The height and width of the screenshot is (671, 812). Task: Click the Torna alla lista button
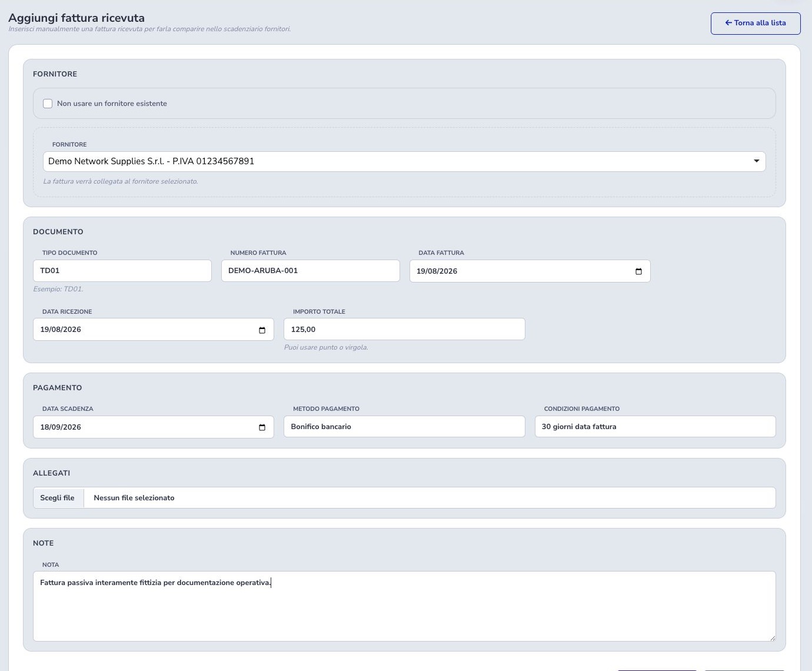[x=756, y=23]
